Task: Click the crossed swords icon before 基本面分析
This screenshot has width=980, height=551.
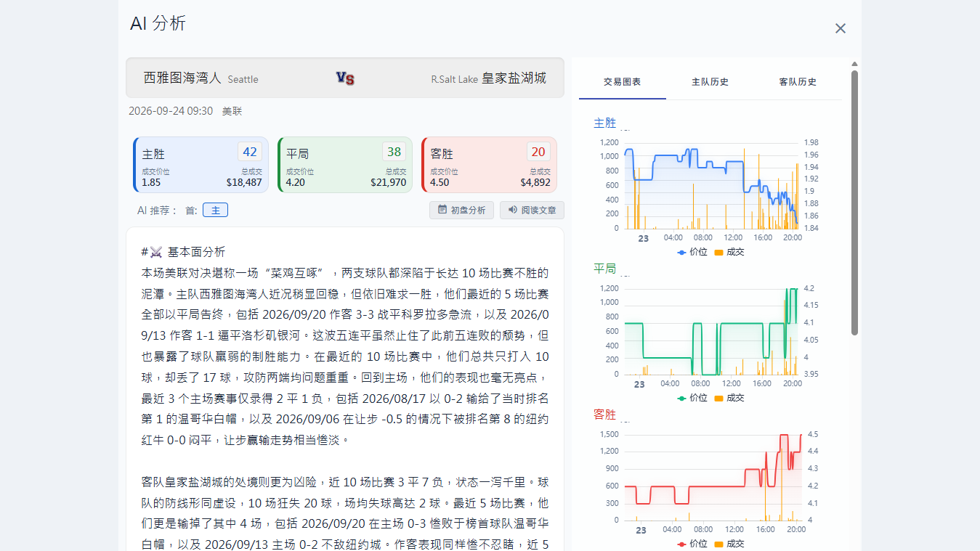Action: point(157,252)
